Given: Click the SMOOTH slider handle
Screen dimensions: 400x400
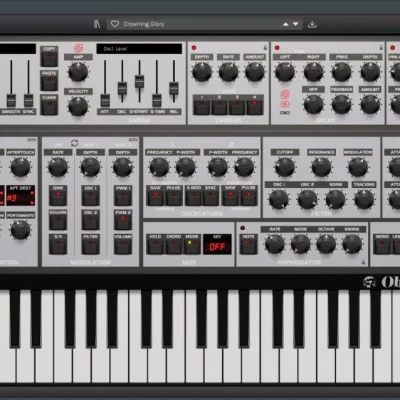Looking at the screenshot, I should [11, 100].
